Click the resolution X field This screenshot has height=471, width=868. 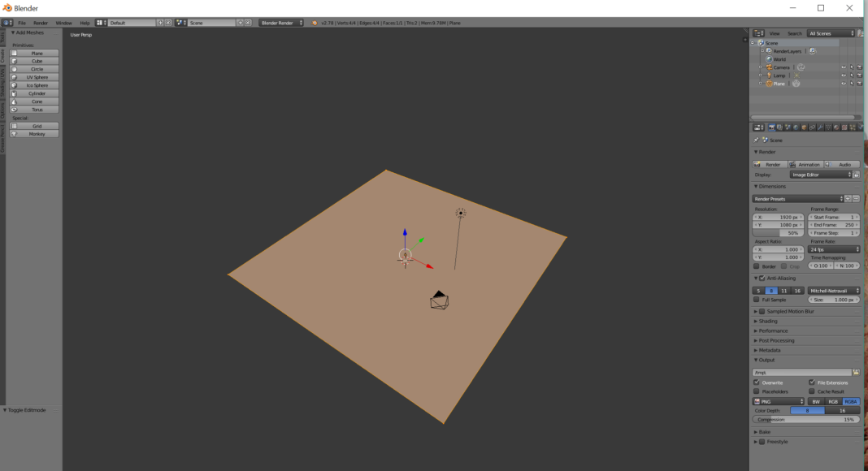(779, 218)
